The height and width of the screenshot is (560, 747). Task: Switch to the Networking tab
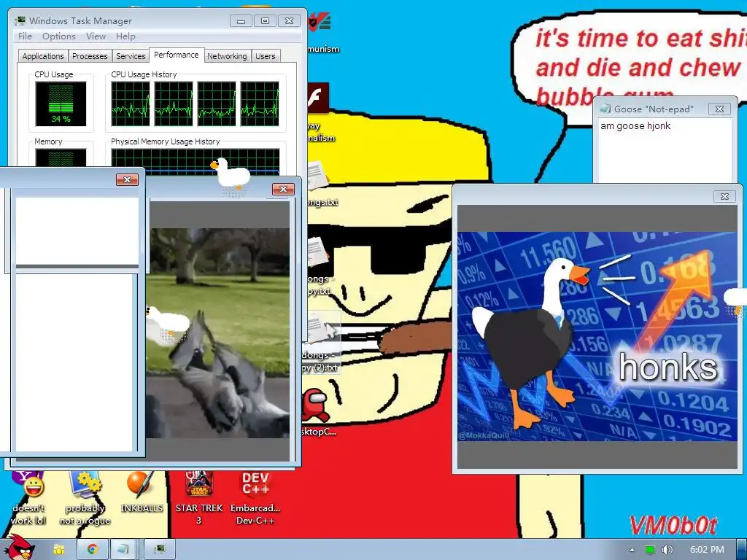click(227, 56)
